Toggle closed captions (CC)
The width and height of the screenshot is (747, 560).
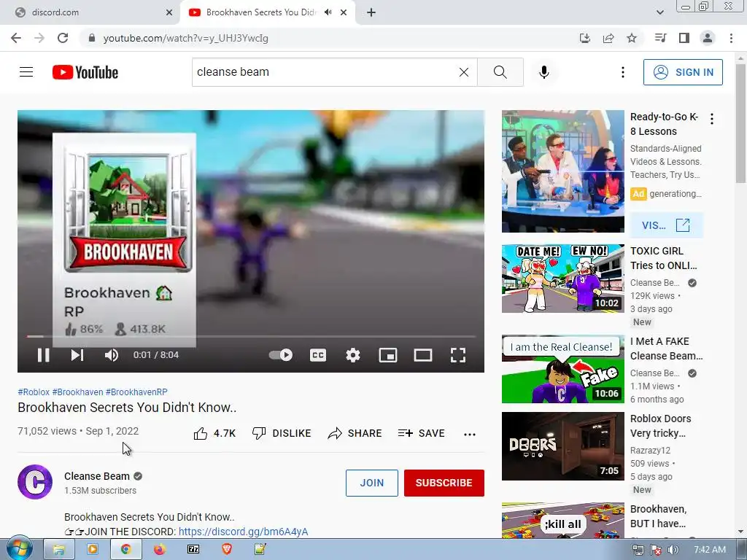click(318, 355)
